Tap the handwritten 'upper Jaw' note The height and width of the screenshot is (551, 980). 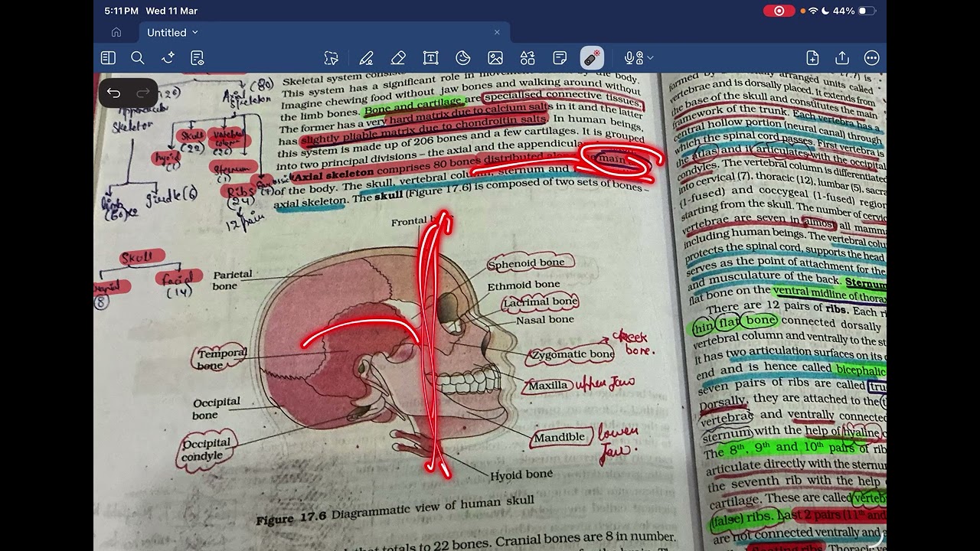(606, 383)
